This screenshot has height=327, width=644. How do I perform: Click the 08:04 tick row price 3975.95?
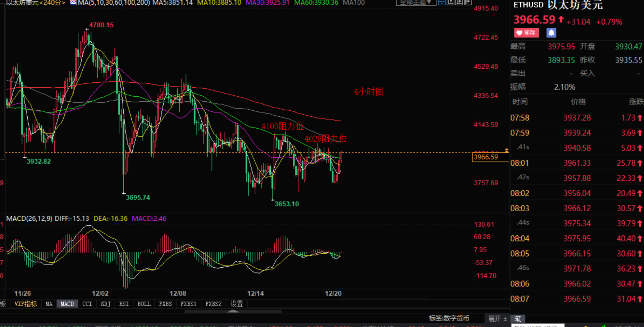577,239
